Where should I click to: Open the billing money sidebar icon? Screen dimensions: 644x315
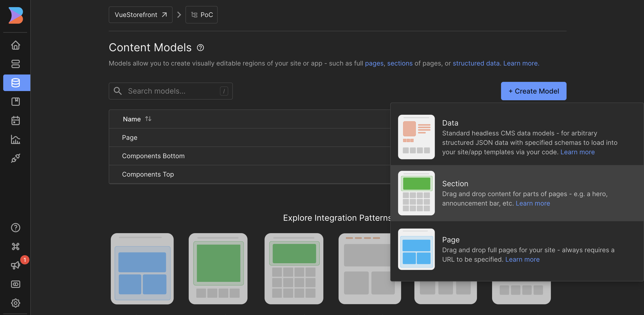pyautogui.click(x=15, y=284)
